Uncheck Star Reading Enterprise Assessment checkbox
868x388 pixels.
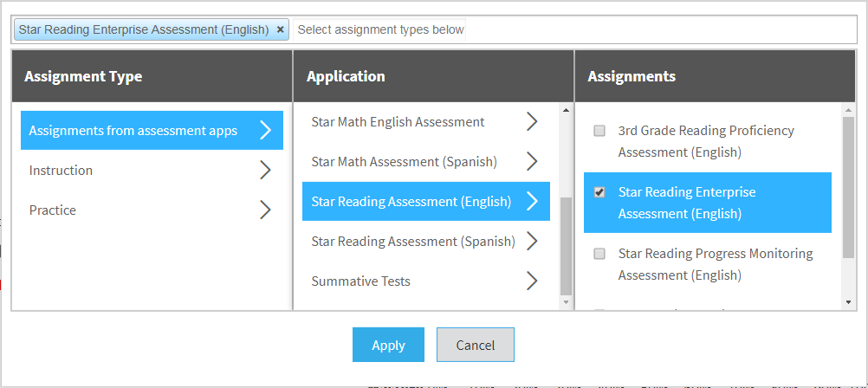point(599,192)
